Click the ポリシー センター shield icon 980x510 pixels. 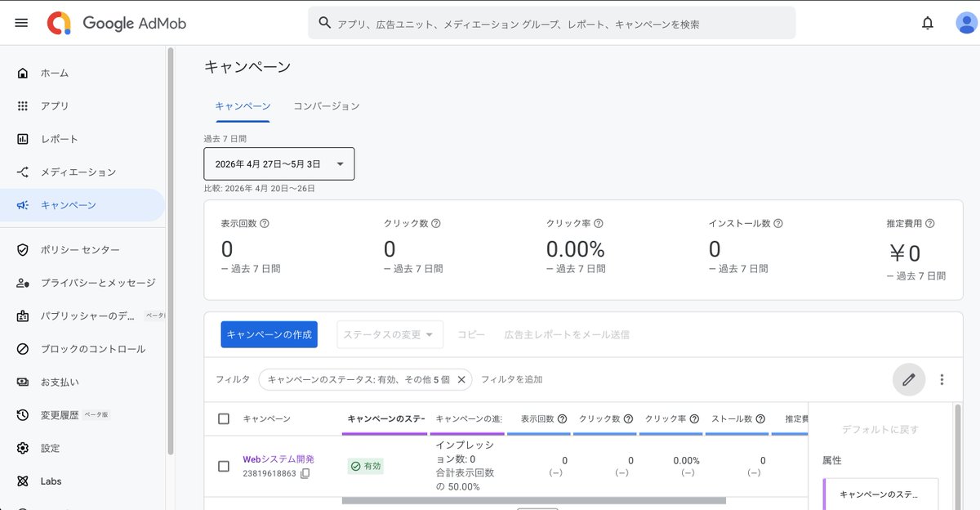pos(23,249)
